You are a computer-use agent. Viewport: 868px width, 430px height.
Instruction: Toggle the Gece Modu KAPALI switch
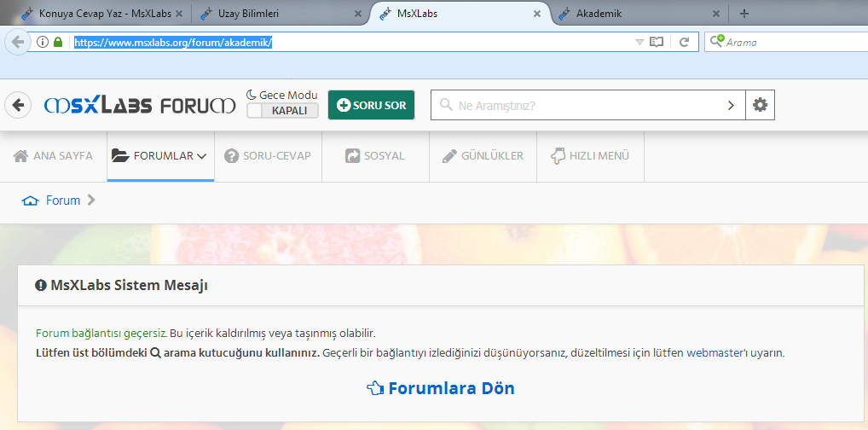point(283,110)
